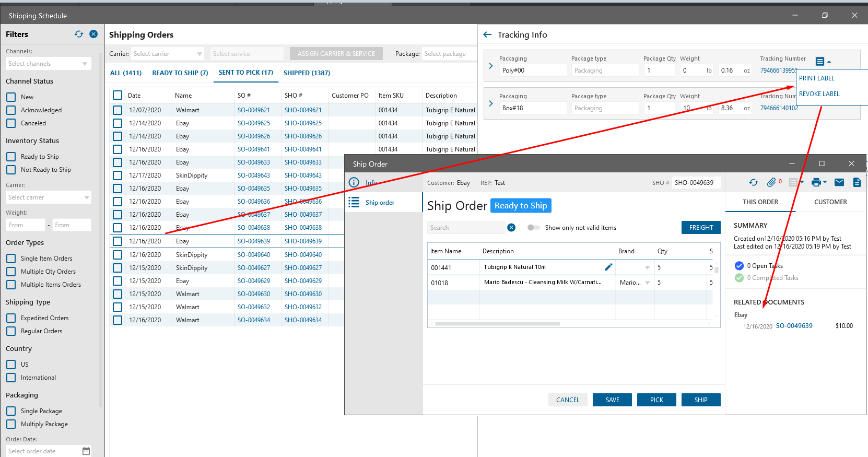Open the label actions icon for Poly#00
Image resolution: width=868 pixels, height=457 pixels.
click(820, 62)
